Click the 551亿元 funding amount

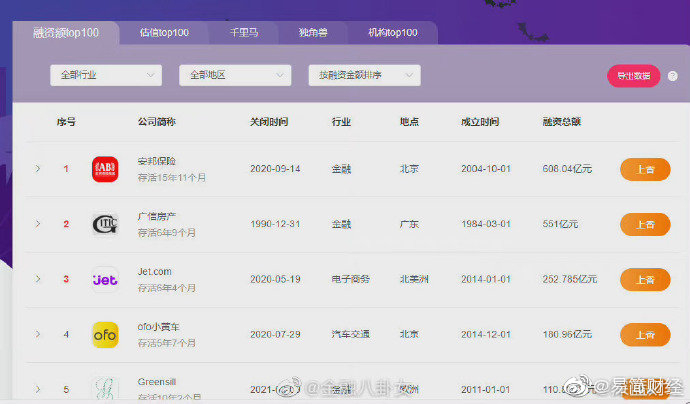[560, 224]
